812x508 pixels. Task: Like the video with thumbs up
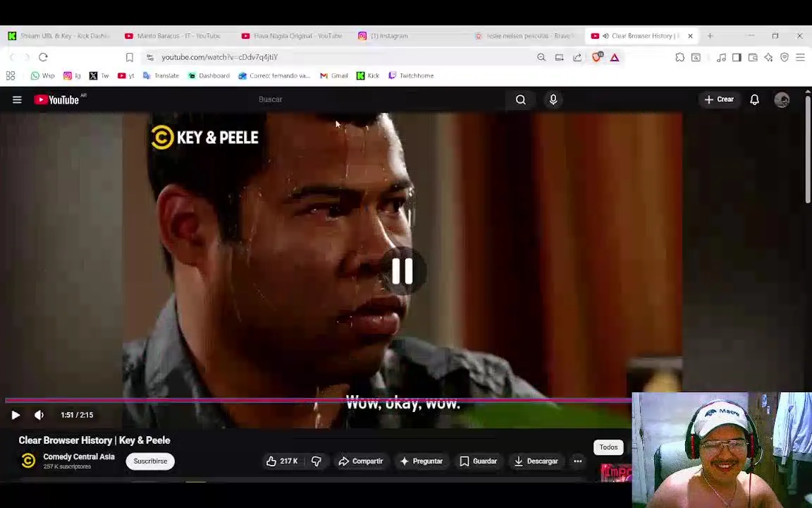282,461
